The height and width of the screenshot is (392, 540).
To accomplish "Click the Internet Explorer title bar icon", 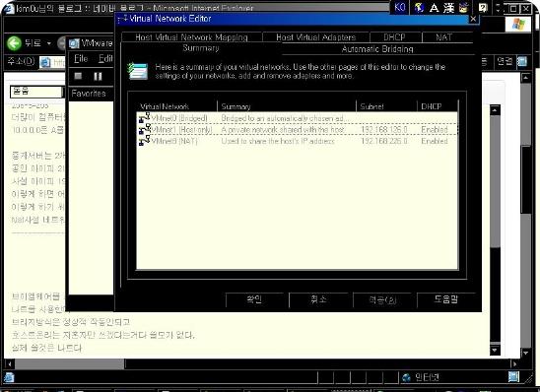I will point(8,8).
